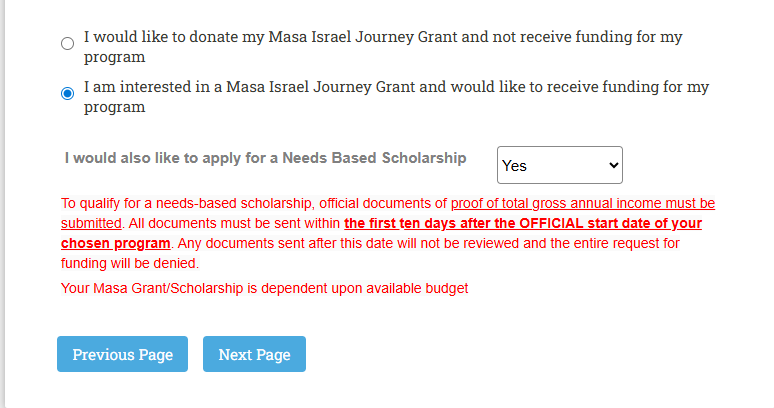Image resolution: width=774 pixels, height=408 pixels.
Task: Click the underlined "submitted" link text
Action: click(91, 223)
